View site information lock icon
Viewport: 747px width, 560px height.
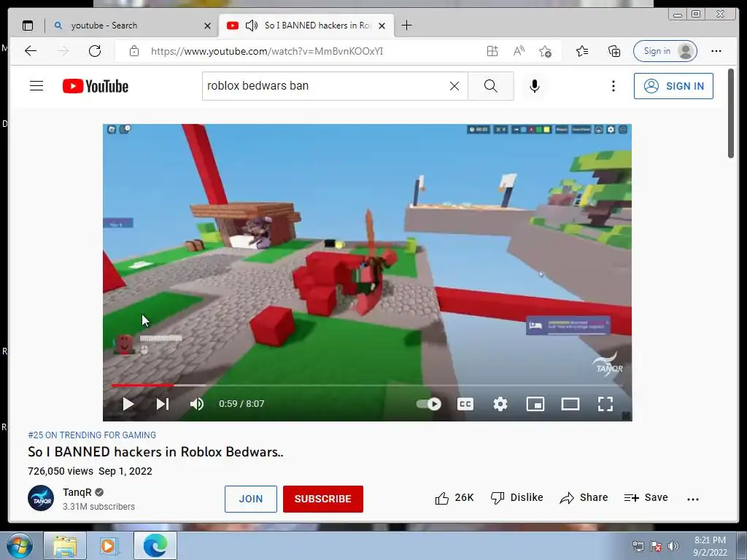(134, 51)
